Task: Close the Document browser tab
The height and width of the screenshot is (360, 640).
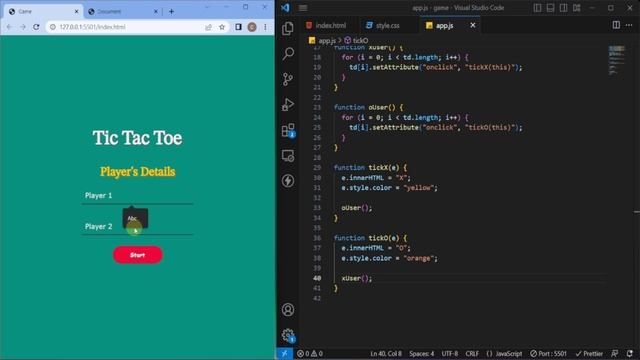Action: pos(156,11)
